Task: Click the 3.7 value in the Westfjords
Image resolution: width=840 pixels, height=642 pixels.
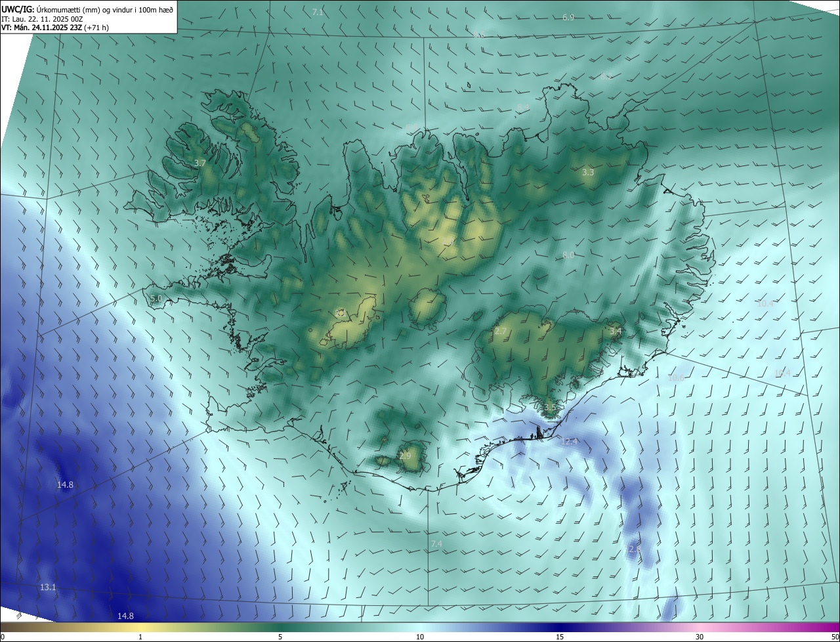Action: pyautogui.click(x=201, y=163)
